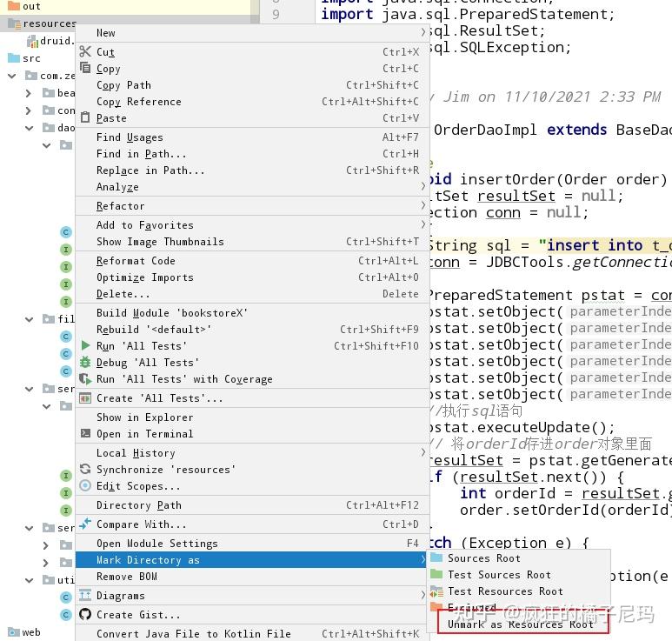Click the Open in Terminal icon
Viewport: 672px width, 641px height.
85,433
